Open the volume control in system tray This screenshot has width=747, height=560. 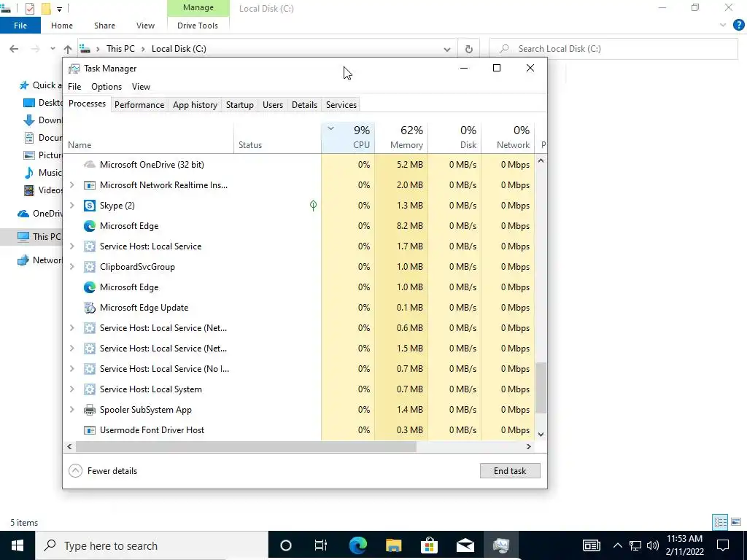pyautogui.click(x=653, y=545)
